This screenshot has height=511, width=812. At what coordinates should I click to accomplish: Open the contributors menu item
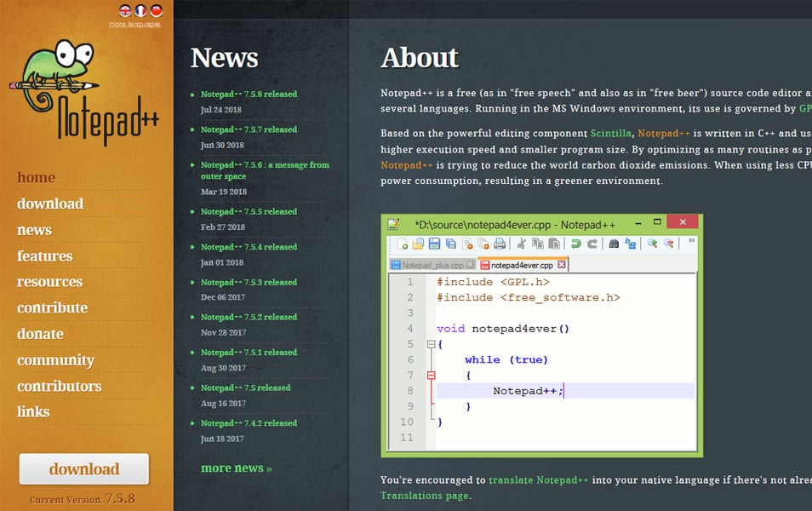click(x=60, y=386)
